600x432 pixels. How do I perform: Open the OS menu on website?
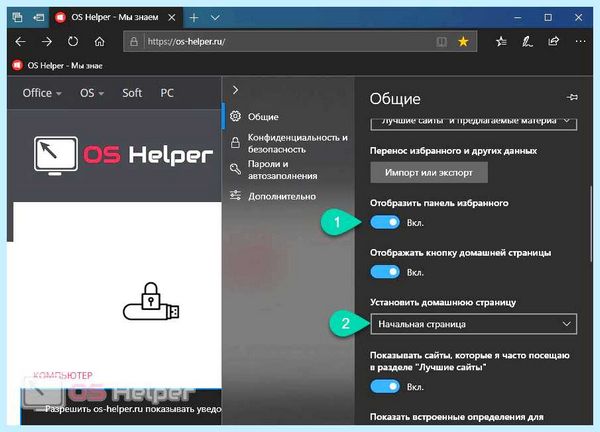tap(91, 93)
